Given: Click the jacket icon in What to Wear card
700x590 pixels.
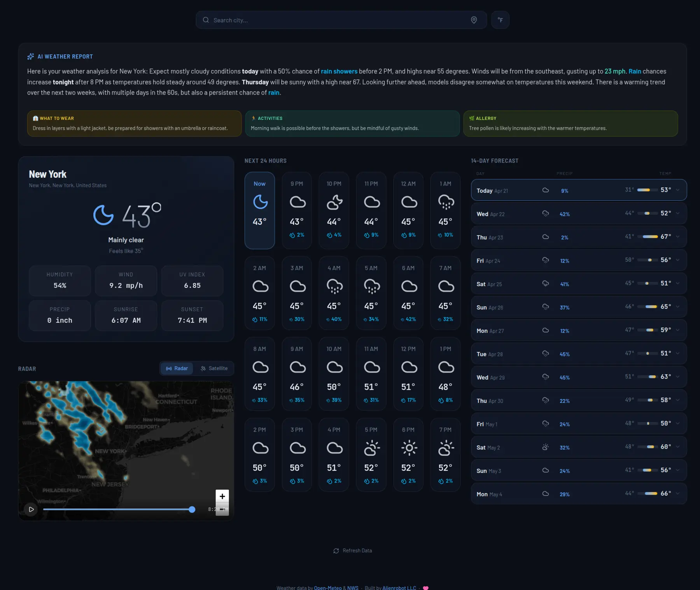Looking at the screenshot, I should tap(35, 118).
